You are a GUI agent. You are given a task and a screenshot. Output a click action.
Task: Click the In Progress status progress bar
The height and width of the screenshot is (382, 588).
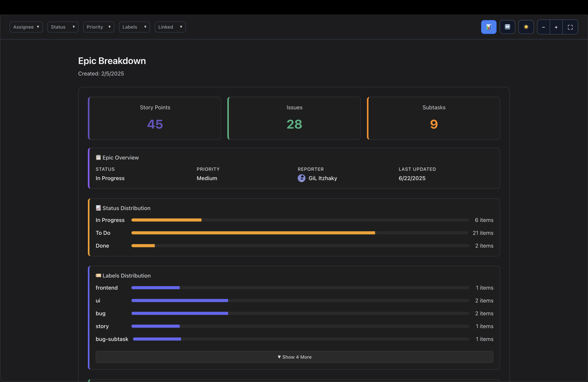(x=300, y=220)
